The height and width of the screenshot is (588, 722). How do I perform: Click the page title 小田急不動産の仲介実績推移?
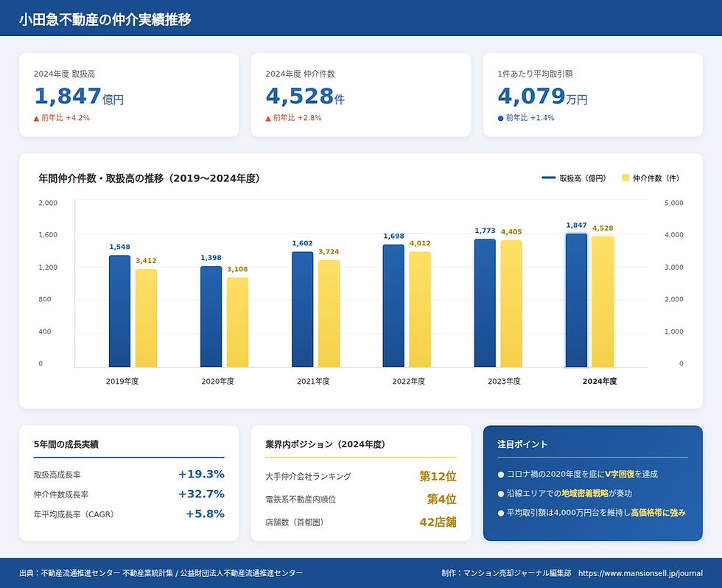click(x=105, y=19)
